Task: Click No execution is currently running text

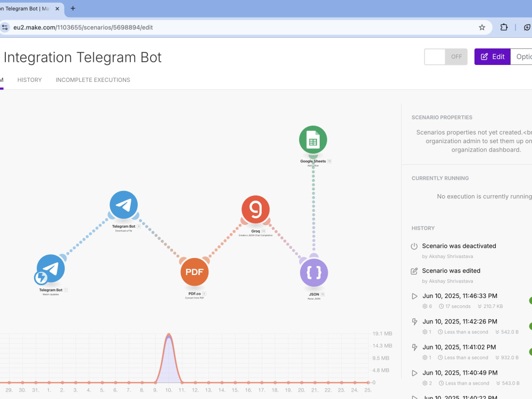Action: point(485,196)
